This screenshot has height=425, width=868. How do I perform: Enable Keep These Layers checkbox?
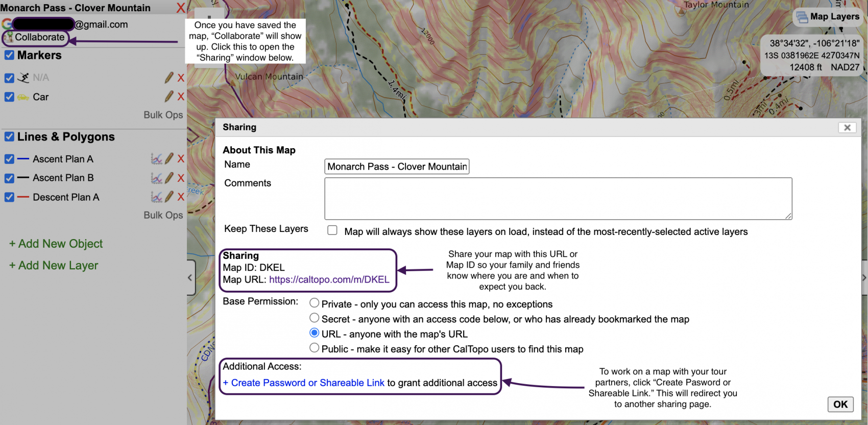click(x=332, y=230)
